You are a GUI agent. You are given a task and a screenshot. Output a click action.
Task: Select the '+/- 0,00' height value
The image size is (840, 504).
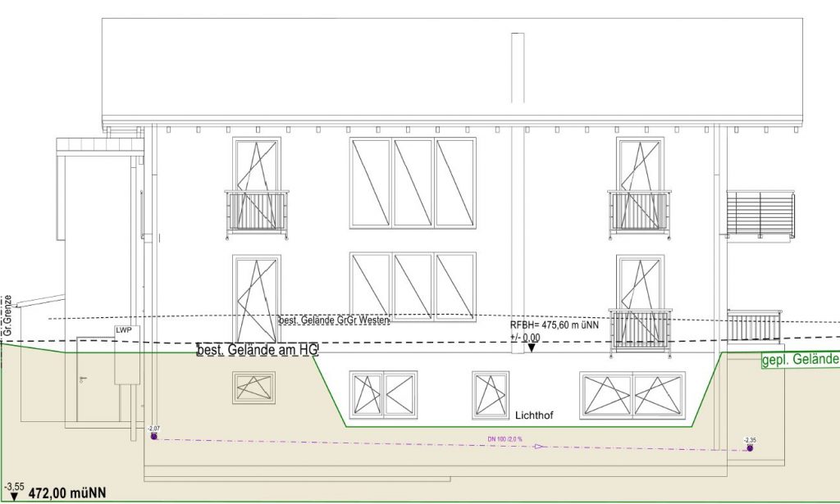[x=525, y=338]
